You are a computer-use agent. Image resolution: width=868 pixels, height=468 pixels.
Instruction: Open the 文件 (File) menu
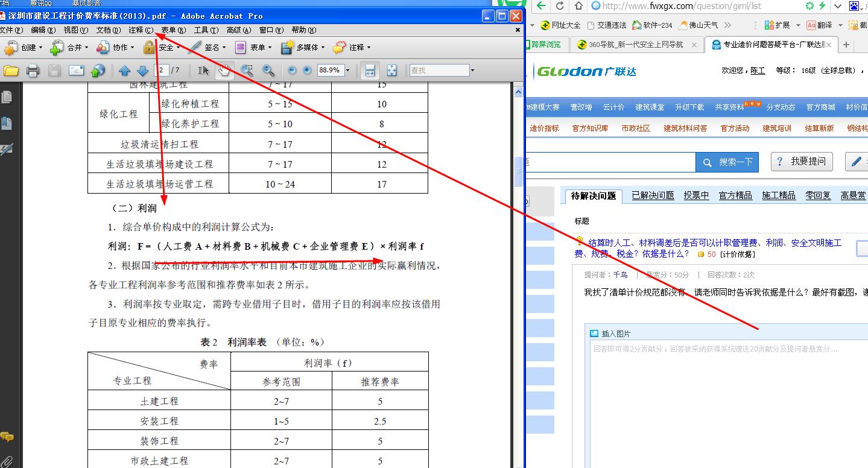[11, 30]
